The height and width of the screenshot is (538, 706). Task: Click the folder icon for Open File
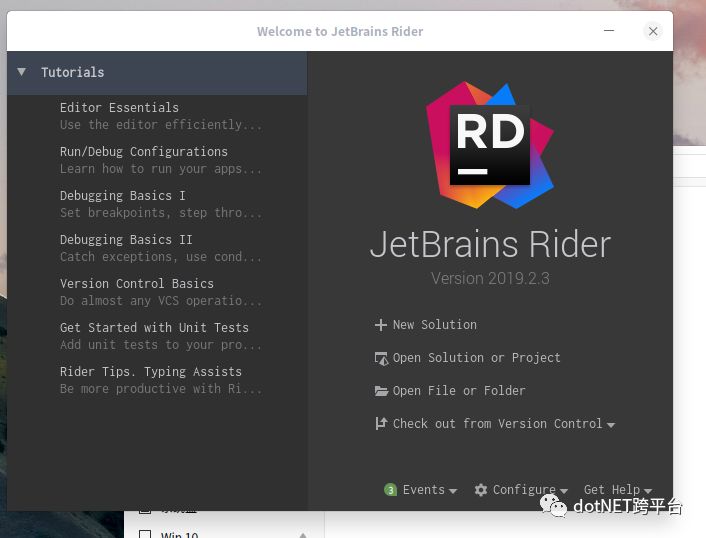point(381,391)
